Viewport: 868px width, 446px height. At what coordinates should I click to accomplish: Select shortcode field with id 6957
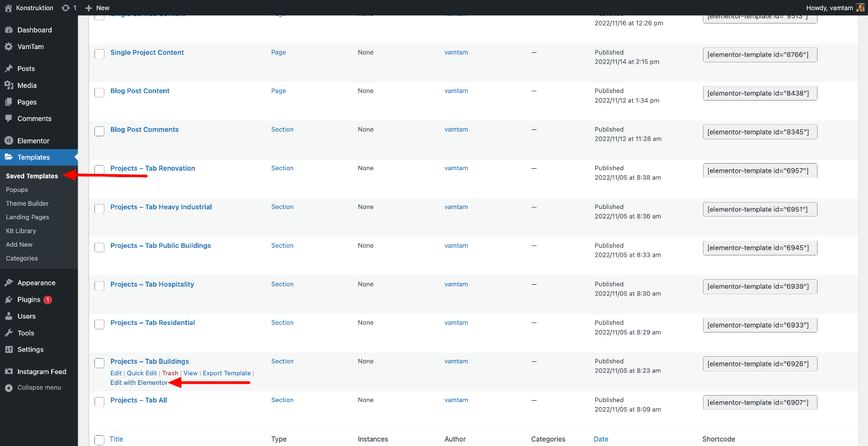pyautogui.click(x=760, y=171)
